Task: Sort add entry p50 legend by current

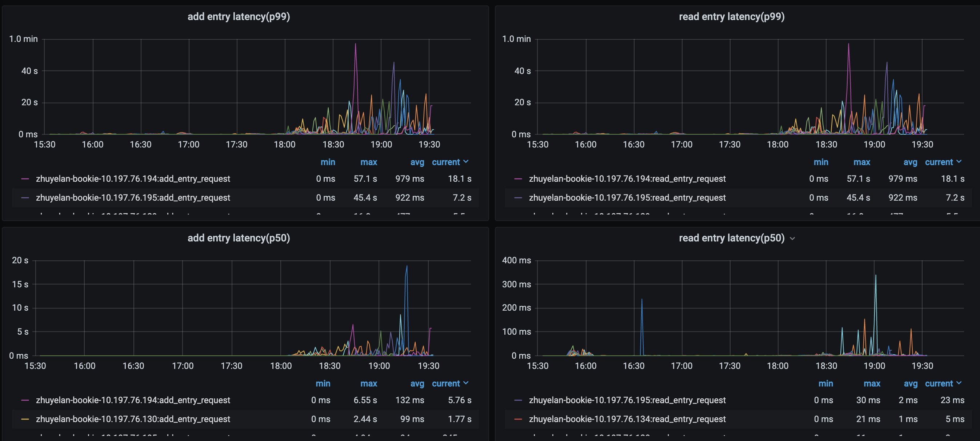Action: (446, 383)
